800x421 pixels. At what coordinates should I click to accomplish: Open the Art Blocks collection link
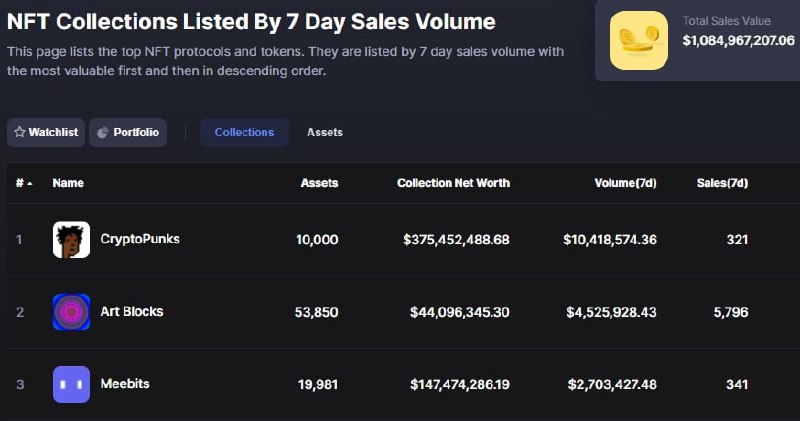(x=131, y=311)
